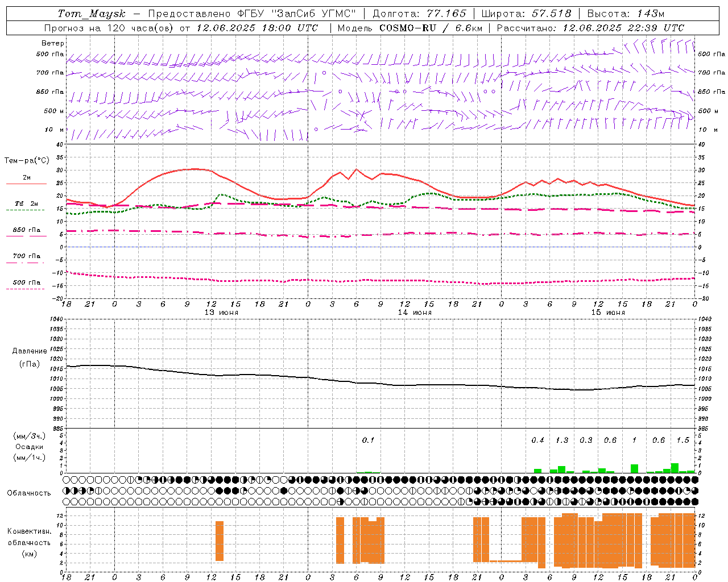The height and width of the screenshot is (582, 728).
Task: Click the Td 2м dew point legend entry
Action: point(26,203)
